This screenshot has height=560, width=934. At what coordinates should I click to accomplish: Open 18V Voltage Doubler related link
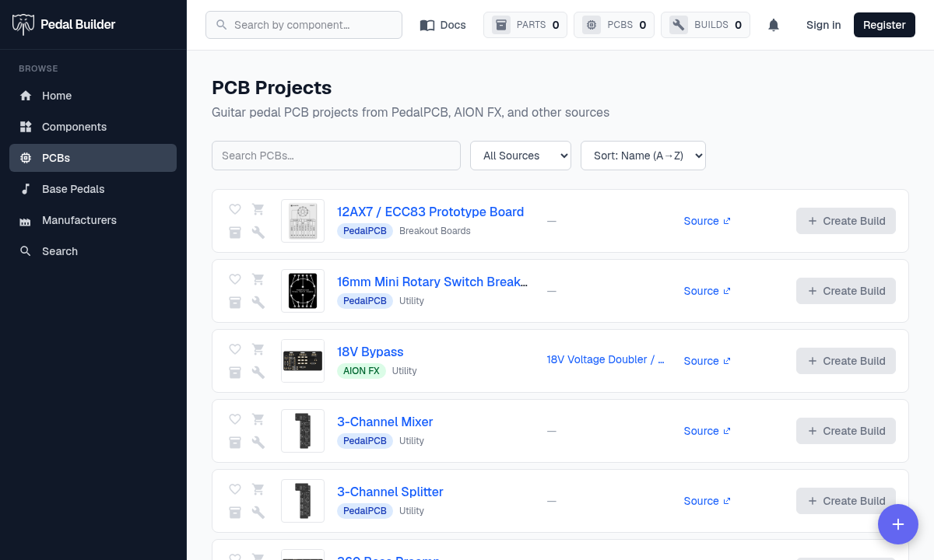tap(606, 359)
